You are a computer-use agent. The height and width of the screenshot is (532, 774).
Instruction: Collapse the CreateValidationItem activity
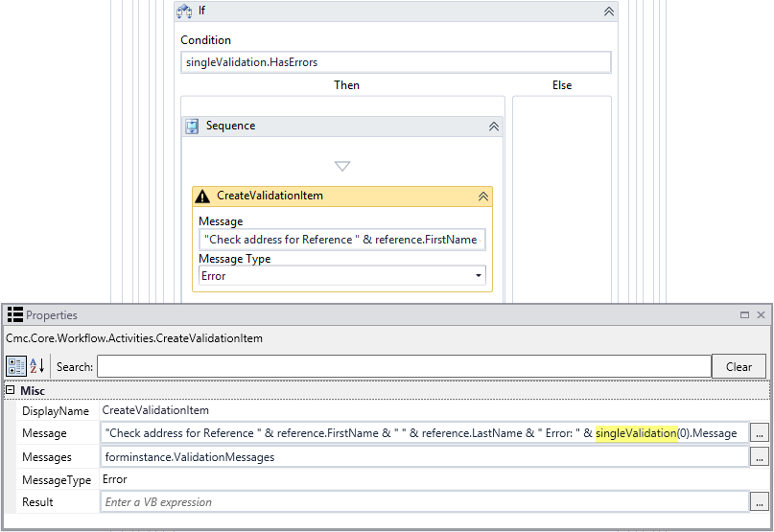tap(483, 197)
